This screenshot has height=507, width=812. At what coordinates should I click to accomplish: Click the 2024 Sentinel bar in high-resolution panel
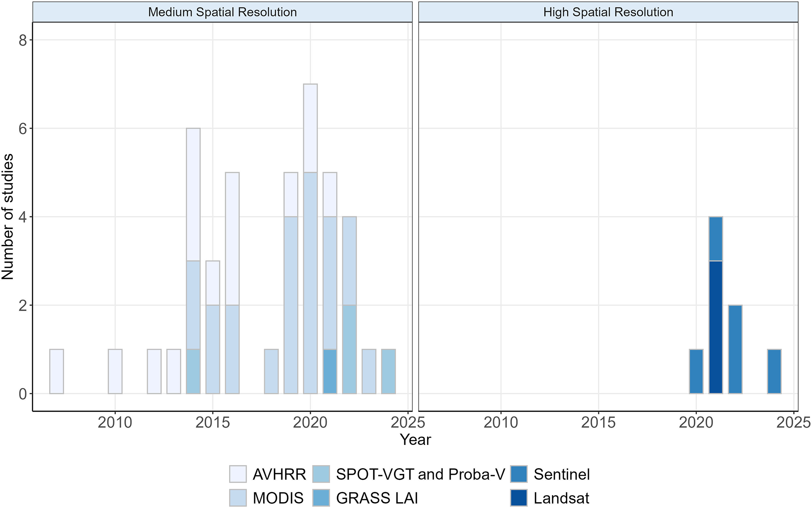pyautogui.click(x=774, y=371)
